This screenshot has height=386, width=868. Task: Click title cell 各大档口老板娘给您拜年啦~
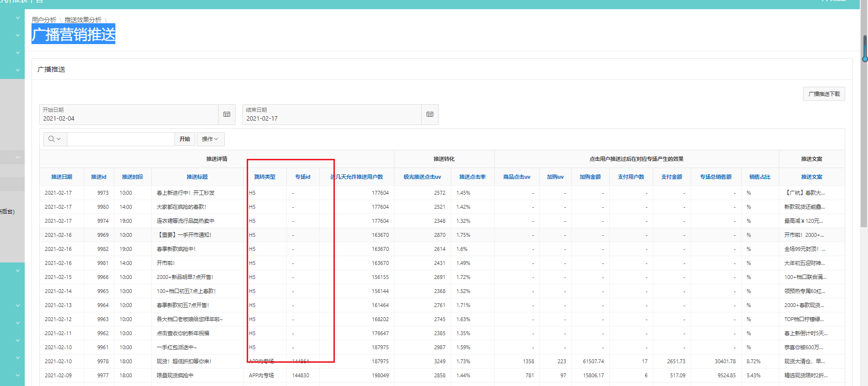click(190, 319)
